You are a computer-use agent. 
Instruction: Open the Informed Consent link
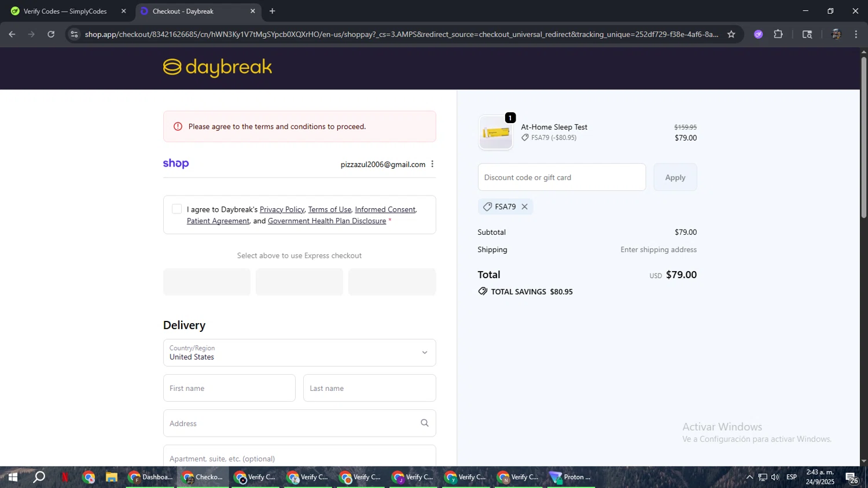click(x=385, y=209)
